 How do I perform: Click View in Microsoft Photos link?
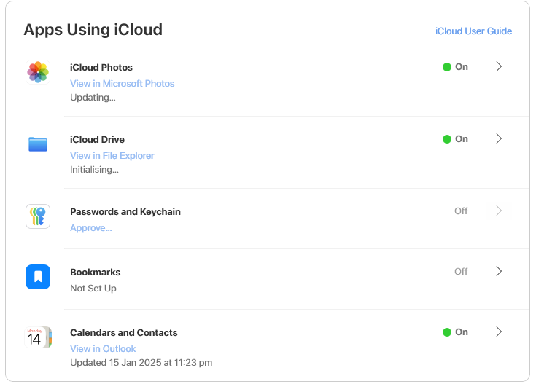122,84
